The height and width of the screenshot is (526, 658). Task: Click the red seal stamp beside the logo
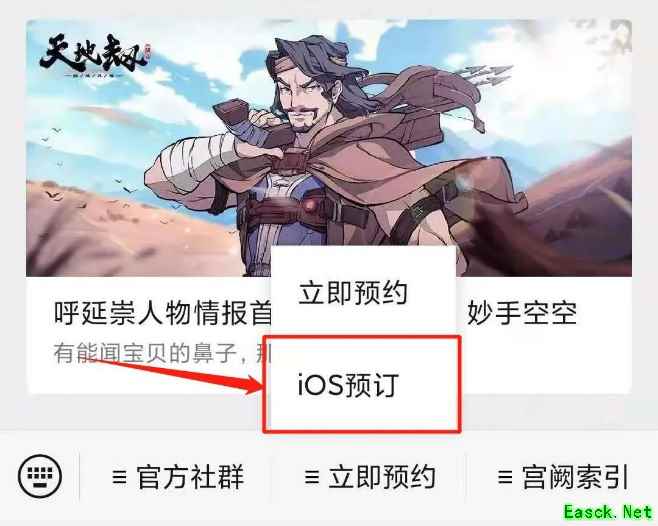click(x=147, y=52)
